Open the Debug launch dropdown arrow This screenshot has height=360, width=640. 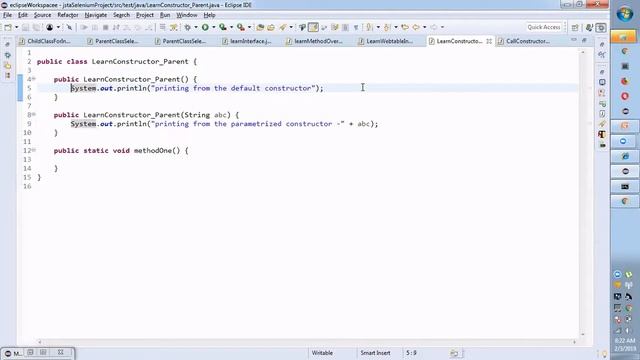click(196, 27)
